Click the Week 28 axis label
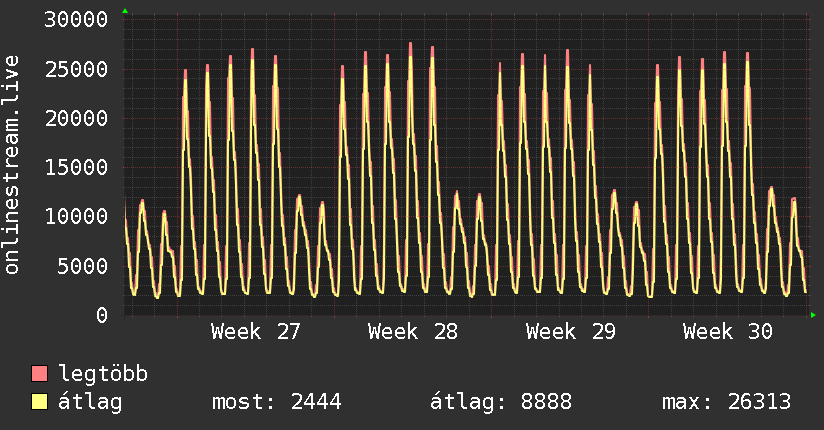Screen dimensions: 824x430 click(x=413, y=332)
